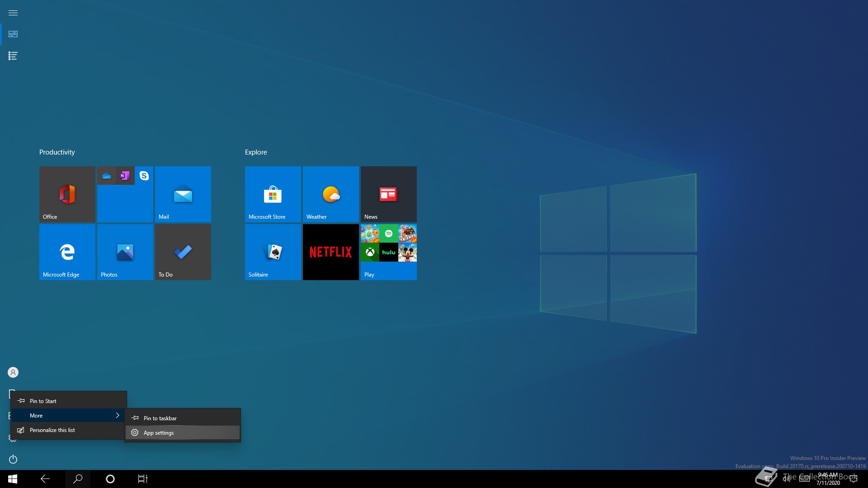
Task: Launch the small Skype tile
Action: (x=144, y=176)
